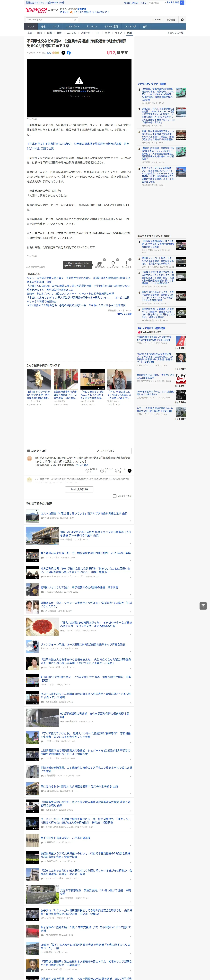Click the scroll-to-top arrow button
This screenshot has height=980, width=210.
pyautogui.click(x=203, y=606)
